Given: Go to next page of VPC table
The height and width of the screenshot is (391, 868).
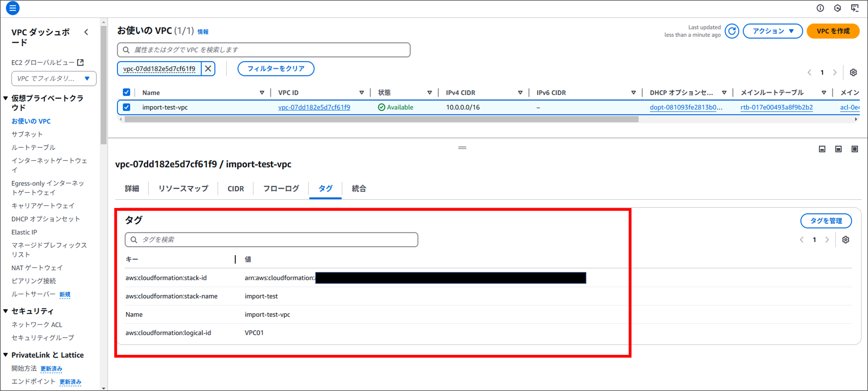Looking at the screenshot, I should [x=835, y=72].
